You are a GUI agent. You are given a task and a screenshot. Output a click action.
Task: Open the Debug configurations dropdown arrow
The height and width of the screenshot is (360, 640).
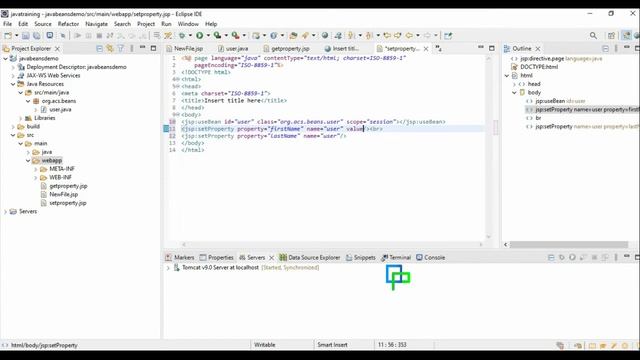point(190,36)
